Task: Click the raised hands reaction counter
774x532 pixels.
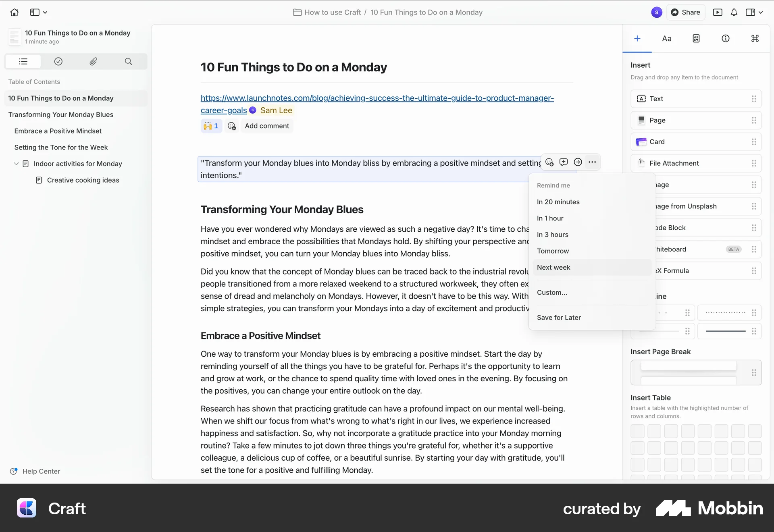Action: coord(211,126)
